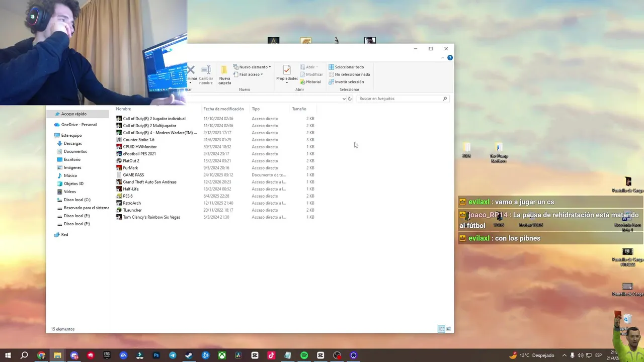Sort by the Tipo column header
Image resolution: width=644 pixels, height=362 pixels.
(270, 109)
